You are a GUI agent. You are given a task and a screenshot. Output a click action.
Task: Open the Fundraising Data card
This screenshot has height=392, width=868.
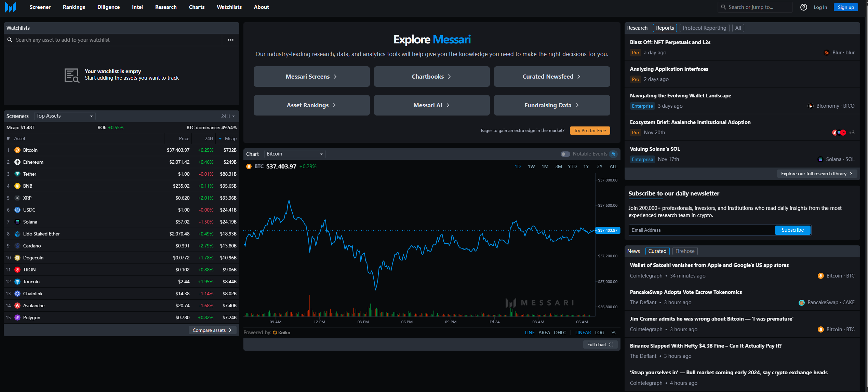(x=552, y=105)
